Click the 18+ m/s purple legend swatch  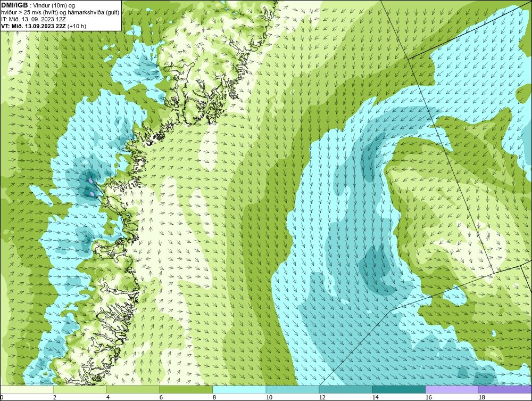pos(505,389)
